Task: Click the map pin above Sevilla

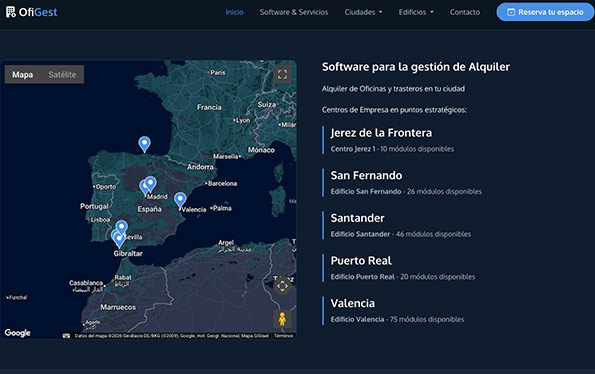Action: tap(121, 228)
